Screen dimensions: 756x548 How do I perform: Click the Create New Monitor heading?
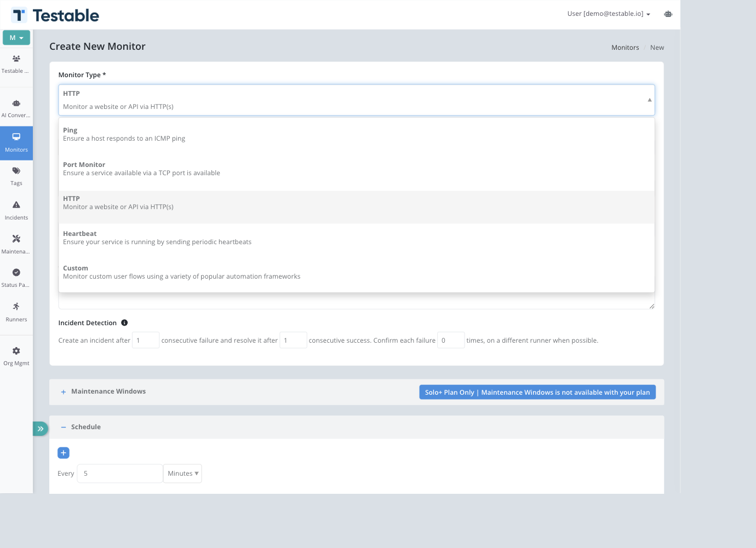[98, 47]
